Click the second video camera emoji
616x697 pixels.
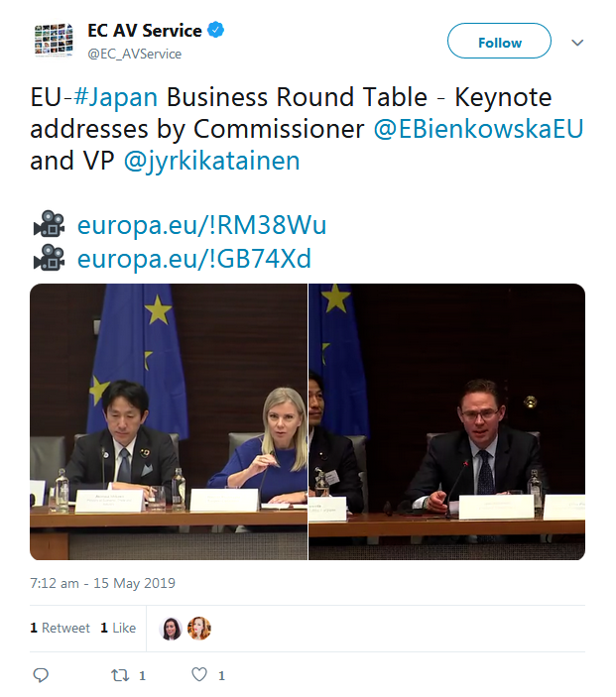48,260
